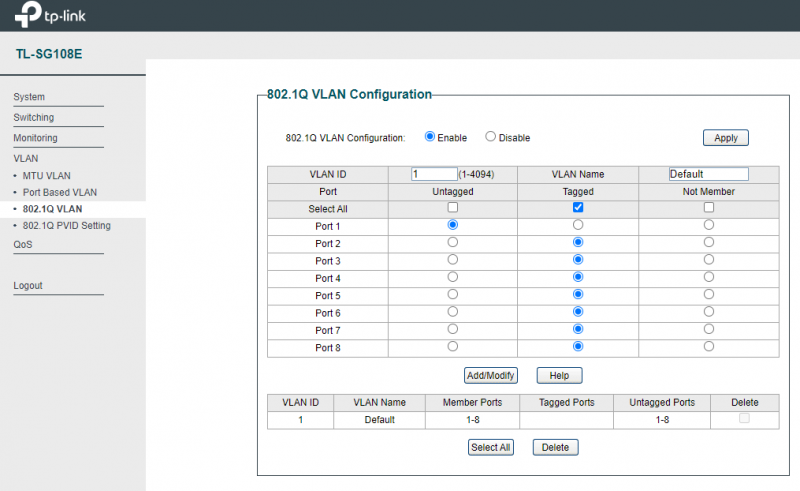Image resolution: width=800 pixels, height=491 pixels.
Task: Expand the System menu section
Action: tap(29, 97)
